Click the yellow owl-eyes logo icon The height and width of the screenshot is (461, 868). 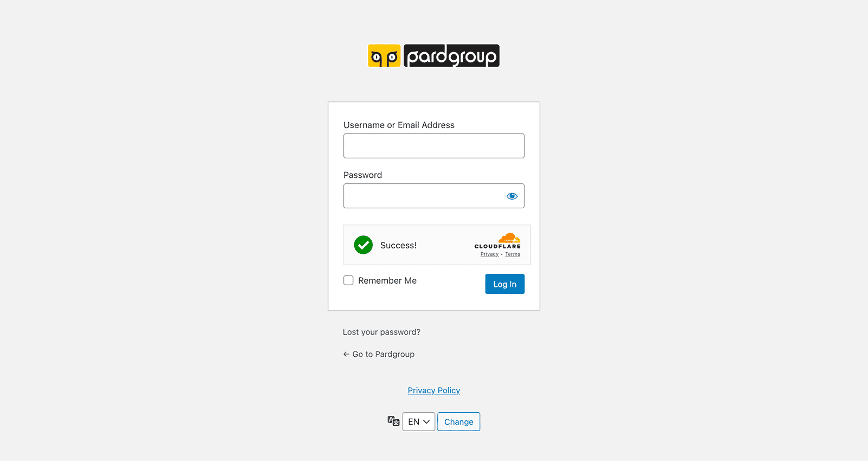click(x=384, y=56)
